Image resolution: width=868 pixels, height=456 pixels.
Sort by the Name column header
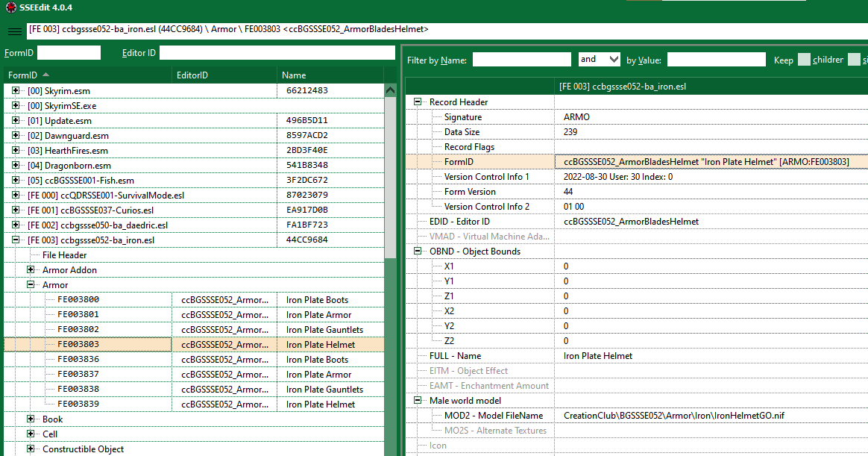tap(330, 75)
